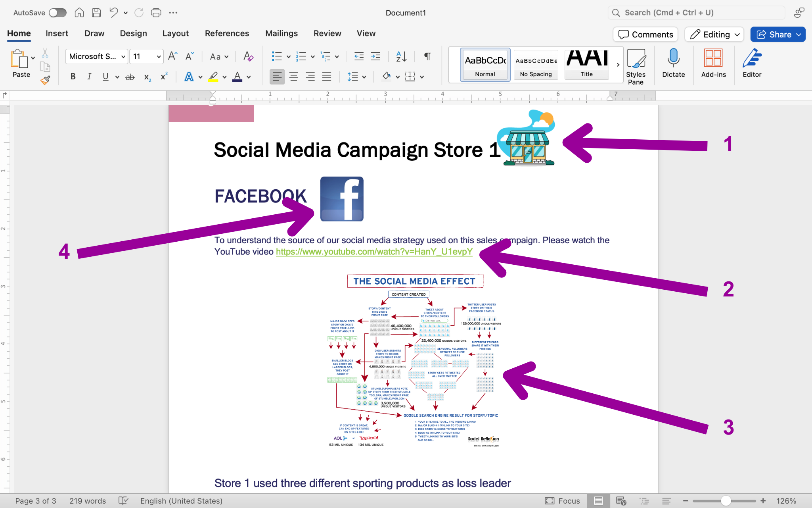This screenshot has height=508, width=812.
Task: Click the Bullets list icon
Action: click(277, 56)
